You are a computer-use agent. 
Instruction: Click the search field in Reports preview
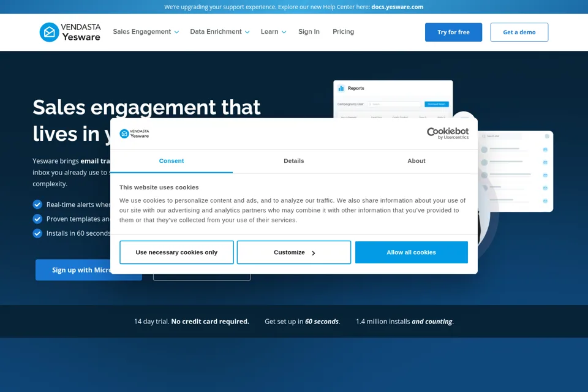pos(394,104)
